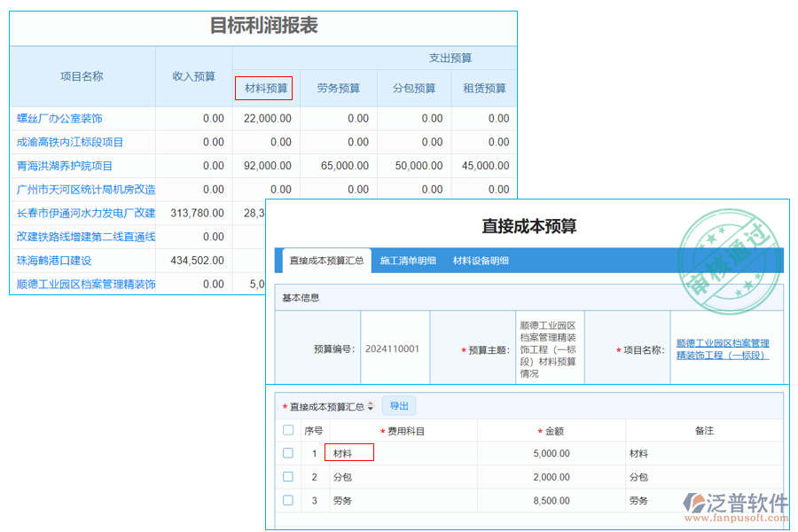Check the checkbox for row 分包

tap(287, 476)
